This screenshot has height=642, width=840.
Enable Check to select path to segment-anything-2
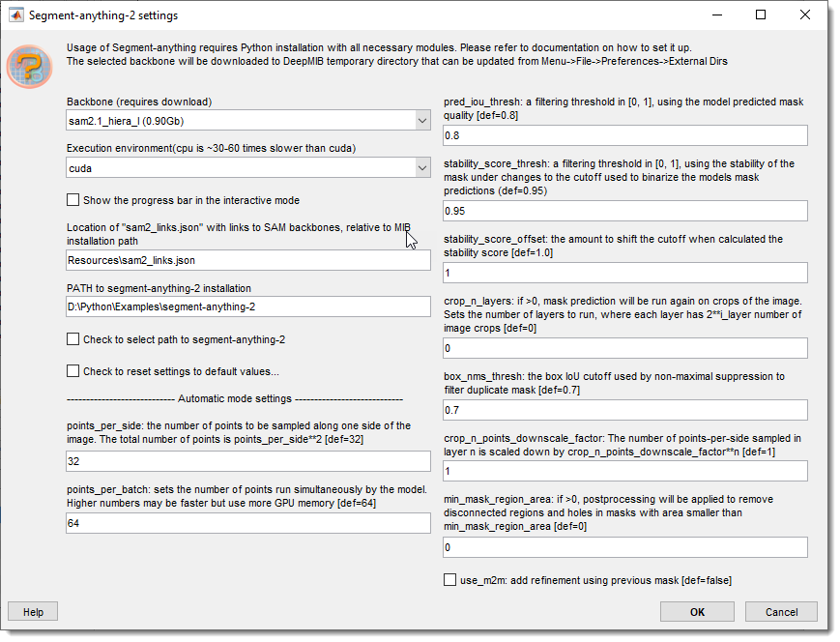click(73, 339)
